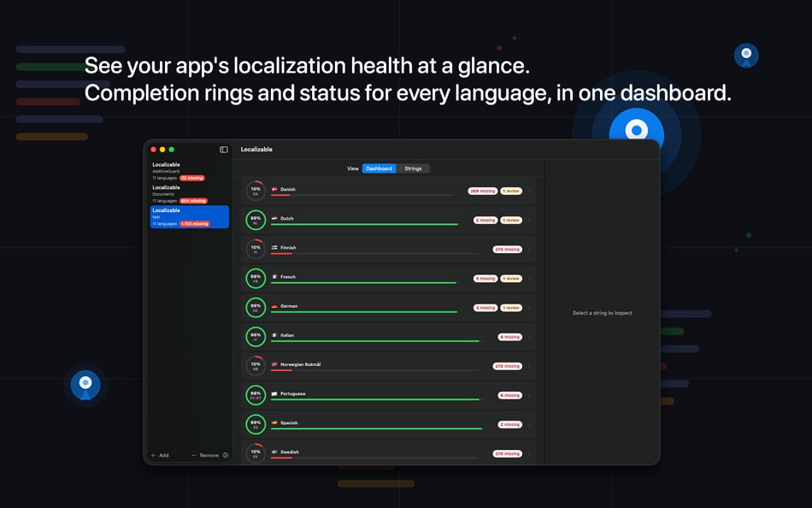Click Portuguese 6 missing badge

point(510,395)
